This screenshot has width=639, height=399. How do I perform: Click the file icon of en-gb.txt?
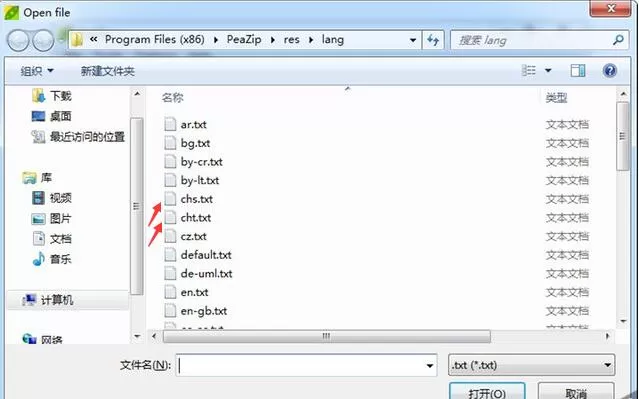click(170, 311)
